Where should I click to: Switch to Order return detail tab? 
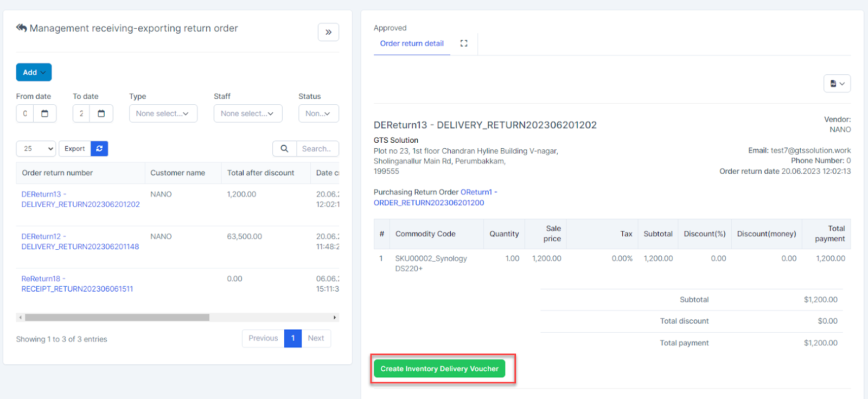pos(412,43)
